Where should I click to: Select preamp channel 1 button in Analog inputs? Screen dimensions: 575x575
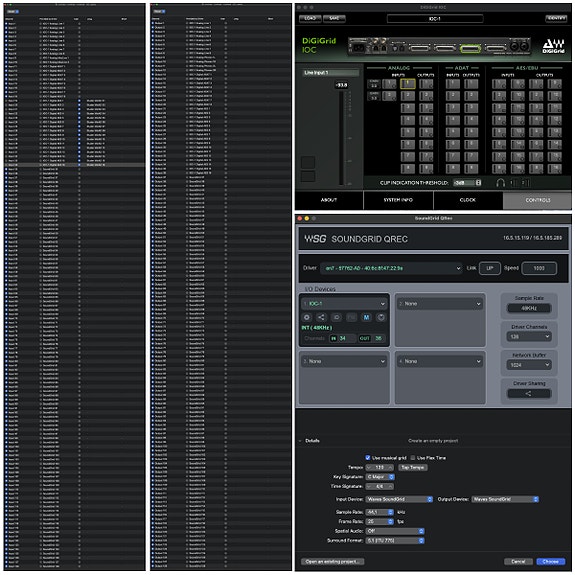[389, 84]
